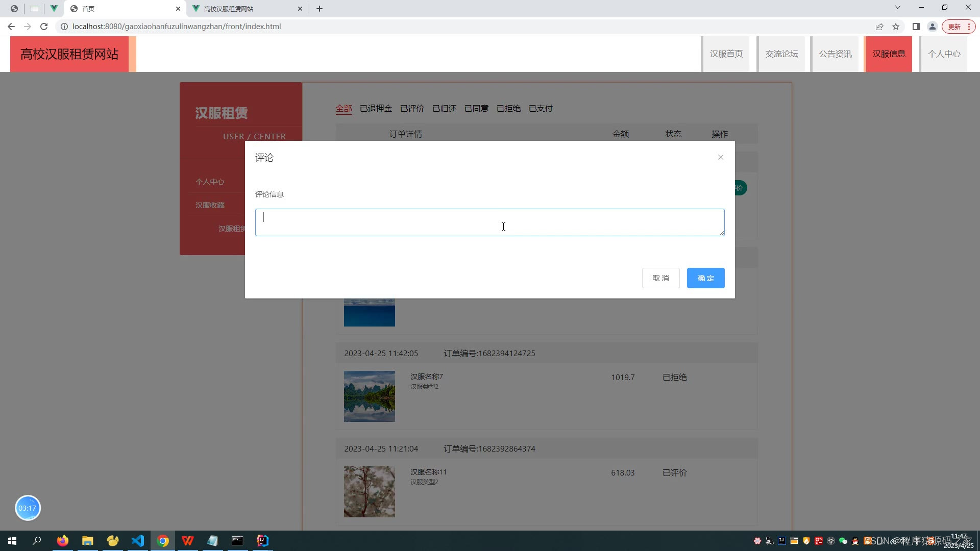
Task: Open the Chrome profile avatar icon
Action: click(x=932, y=27)
